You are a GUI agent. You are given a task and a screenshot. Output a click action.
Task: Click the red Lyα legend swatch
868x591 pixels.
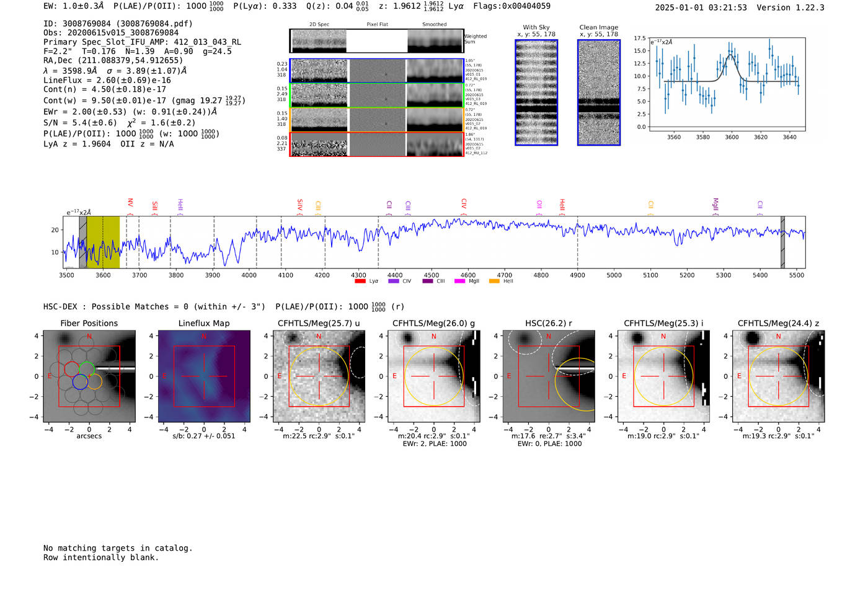coord(360,281)
